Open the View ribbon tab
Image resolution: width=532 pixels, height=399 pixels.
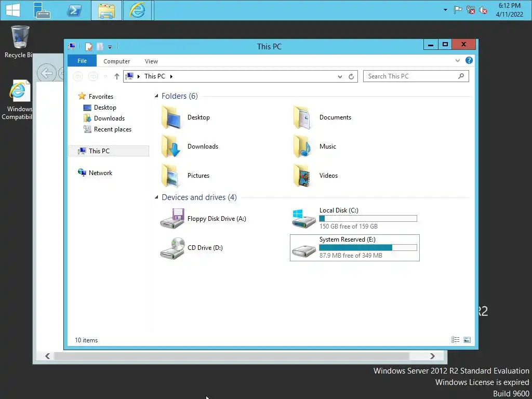(x=151, y=61)
